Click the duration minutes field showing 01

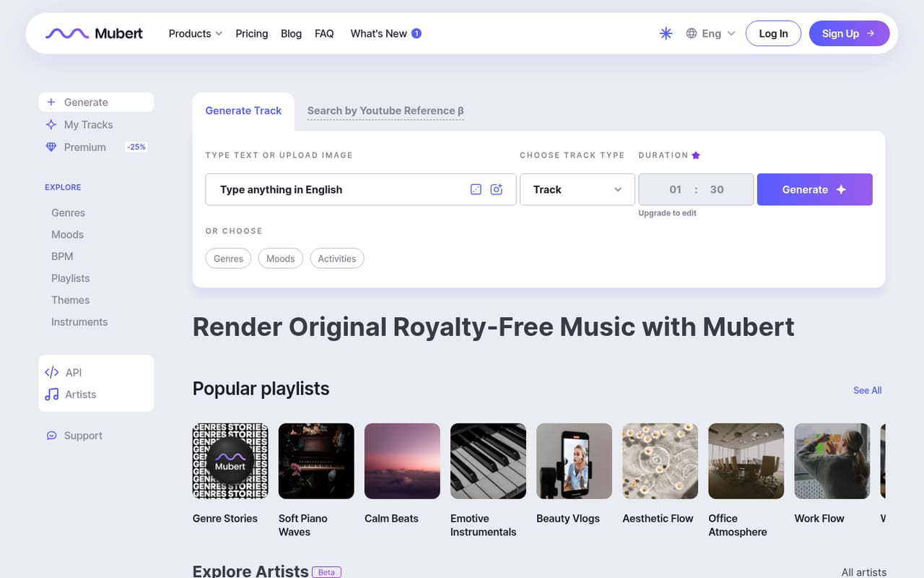tap(675, 189)
